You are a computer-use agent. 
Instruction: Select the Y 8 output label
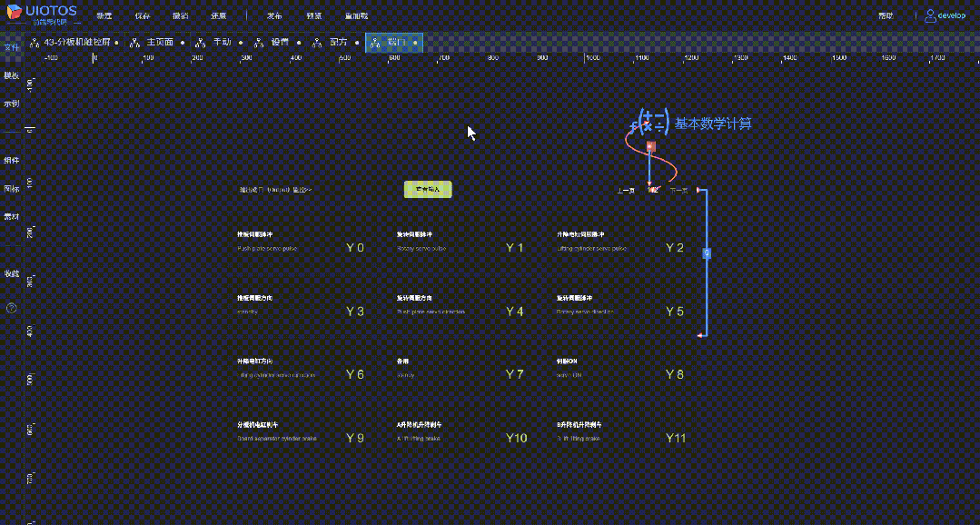[675, 374]
